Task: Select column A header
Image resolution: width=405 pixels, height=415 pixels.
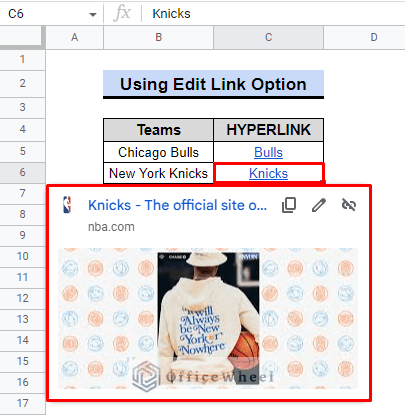Action: point(75,37)
